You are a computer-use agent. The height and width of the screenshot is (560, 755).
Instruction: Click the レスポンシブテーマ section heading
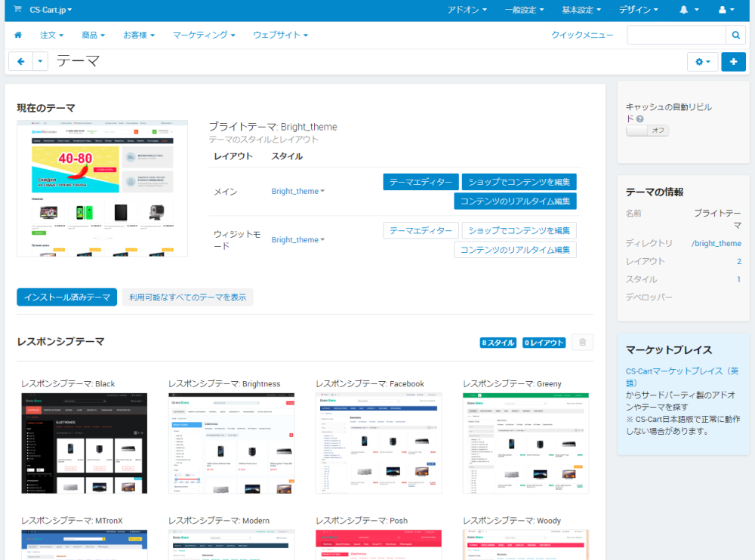tap(60, 341)
